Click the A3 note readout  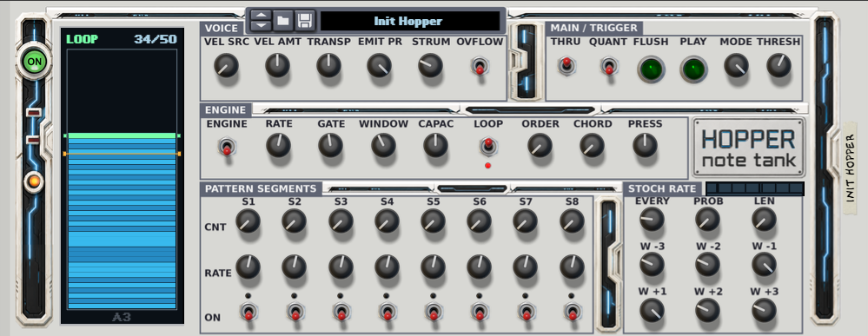point(122,317)
